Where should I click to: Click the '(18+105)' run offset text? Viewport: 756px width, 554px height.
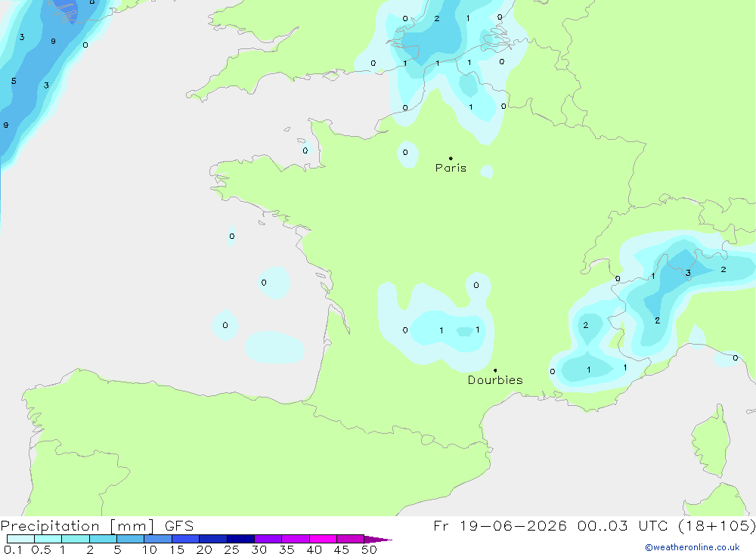(x=717, y=525)
